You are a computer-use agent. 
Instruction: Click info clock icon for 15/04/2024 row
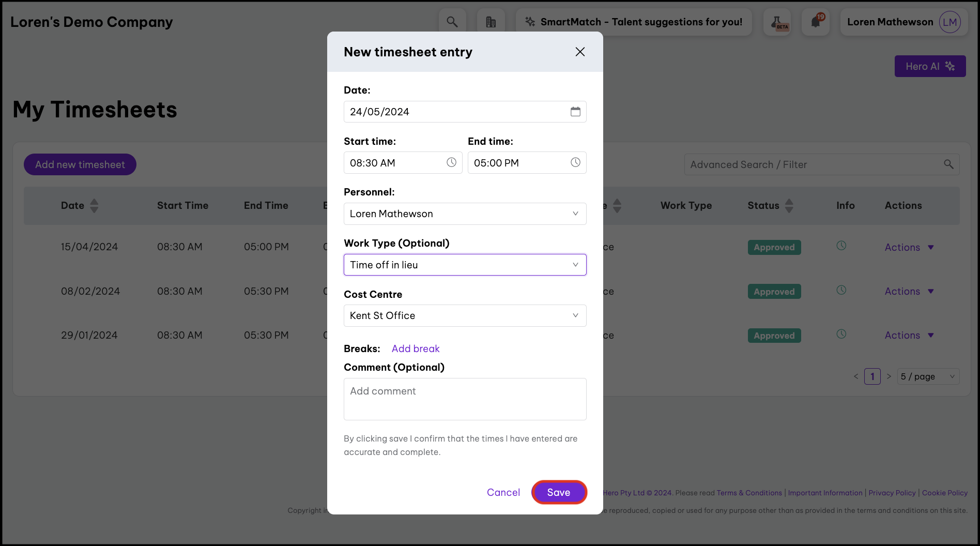coord(841,246)
